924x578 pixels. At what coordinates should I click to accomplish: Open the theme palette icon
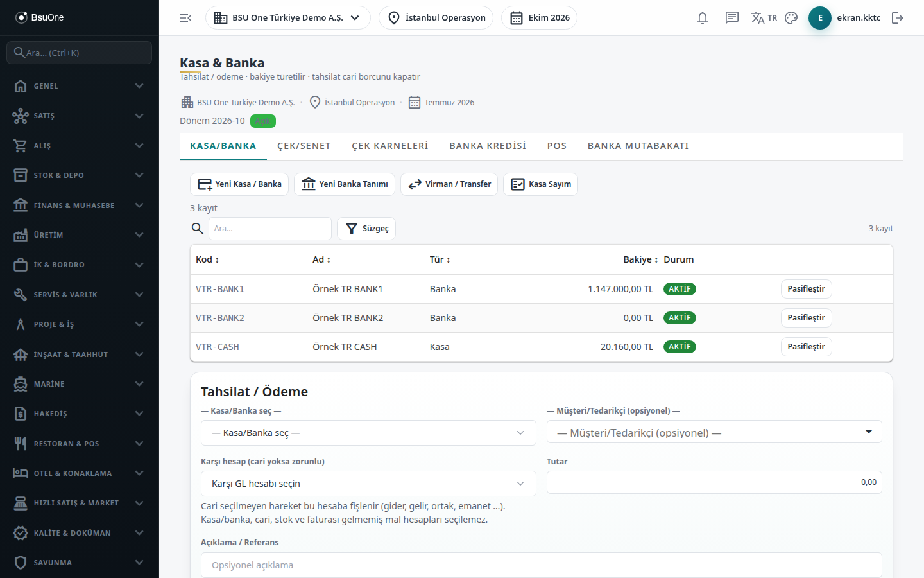[791, 18]
